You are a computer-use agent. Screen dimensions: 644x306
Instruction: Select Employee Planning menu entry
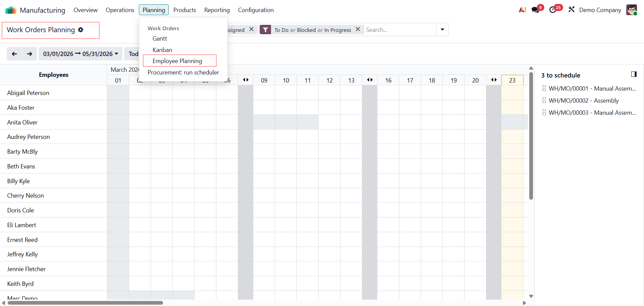click(177, 61)
